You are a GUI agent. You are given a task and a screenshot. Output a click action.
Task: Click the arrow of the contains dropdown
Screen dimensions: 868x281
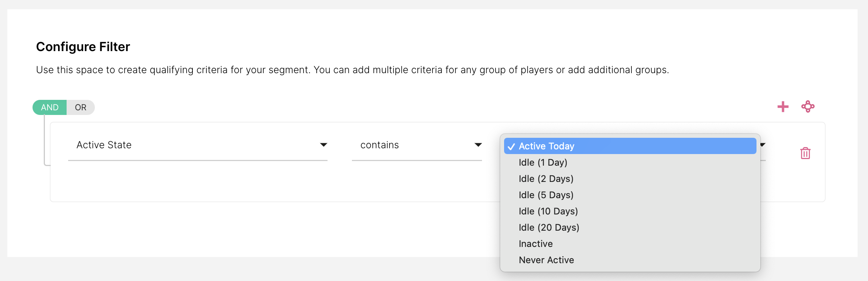pos(478,145)
